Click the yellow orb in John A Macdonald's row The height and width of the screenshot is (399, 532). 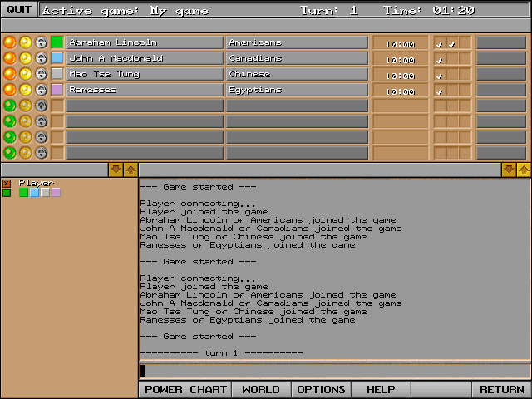(x=26, y=58)
